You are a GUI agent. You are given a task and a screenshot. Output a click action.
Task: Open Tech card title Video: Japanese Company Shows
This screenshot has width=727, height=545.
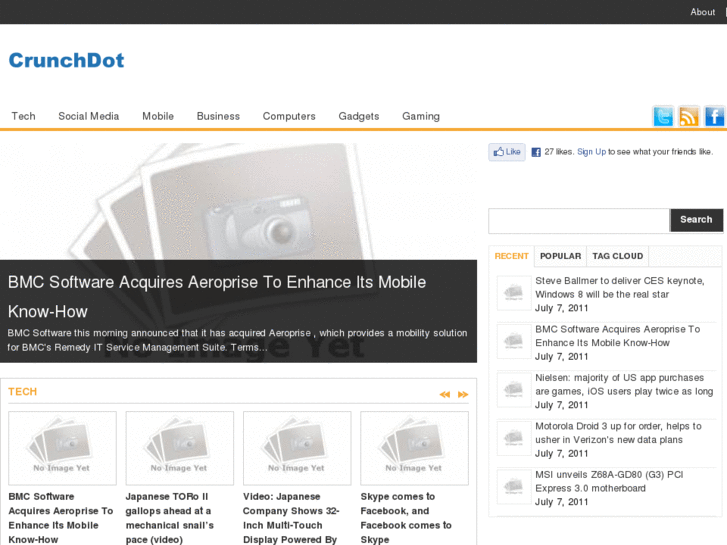click(x=291, y=518)
